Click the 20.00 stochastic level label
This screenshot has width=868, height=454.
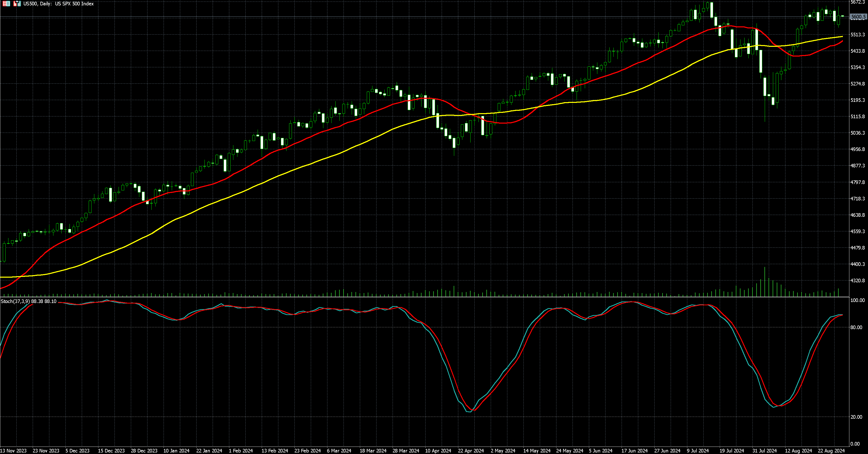(x=856, y=417)
